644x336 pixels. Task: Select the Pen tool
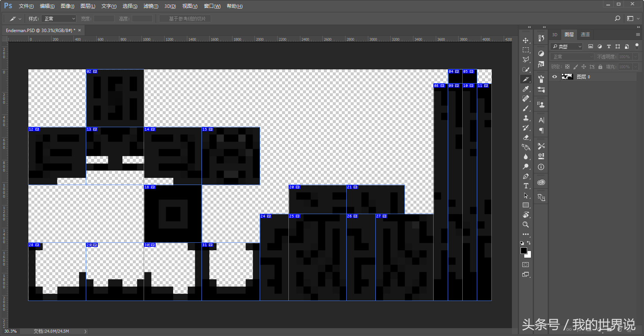[x=526, y=176]
